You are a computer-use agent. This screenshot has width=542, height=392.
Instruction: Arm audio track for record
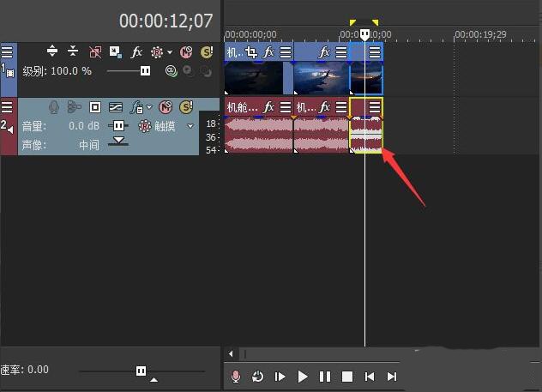53,107
